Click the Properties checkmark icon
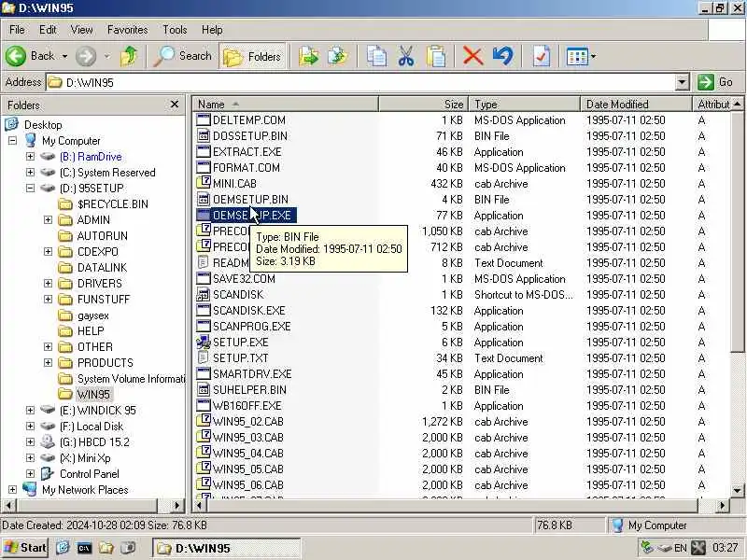This screenshot has width=747, height=560. click(542, 56)
